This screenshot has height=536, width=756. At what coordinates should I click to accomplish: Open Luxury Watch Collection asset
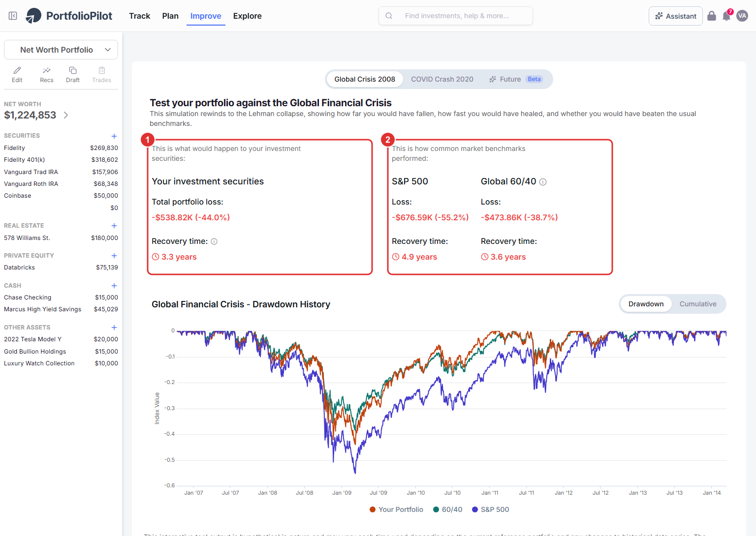coord(61,363)
